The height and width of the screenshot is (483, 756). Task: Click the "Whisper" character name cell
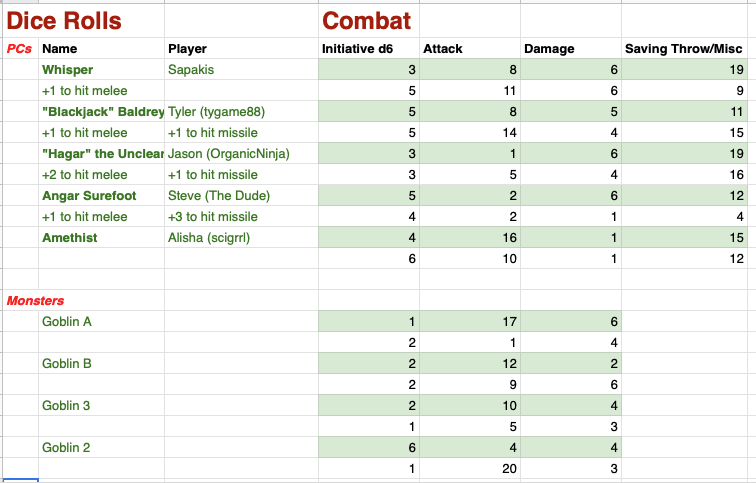[68, 69]
